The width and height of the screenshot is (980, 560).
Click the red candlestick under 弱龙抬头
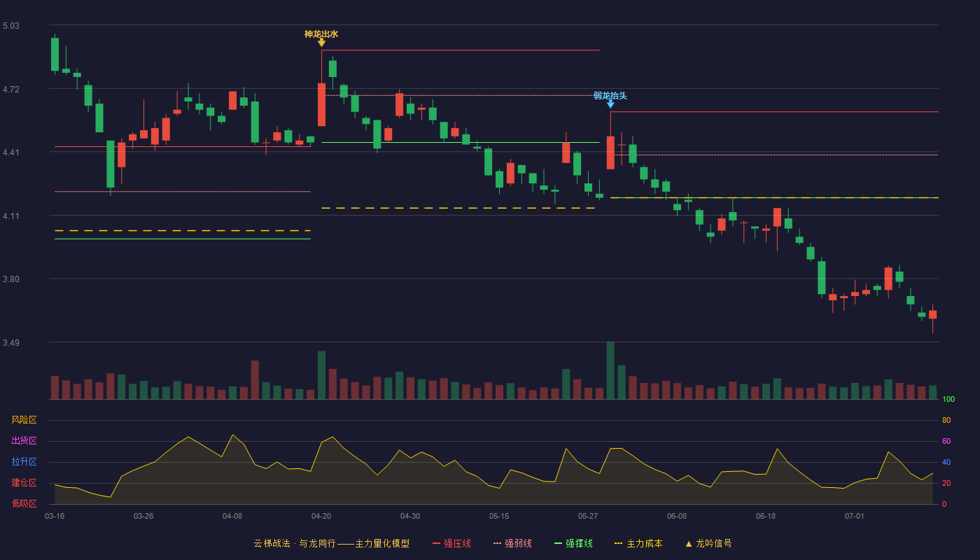[x=610, y=153]
